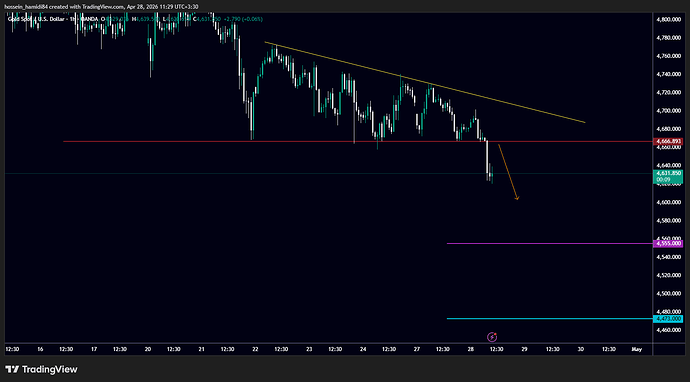Click the 4,800.000 price axis label
The height and width of the screenshot is (382, 690).
[669, 19]
